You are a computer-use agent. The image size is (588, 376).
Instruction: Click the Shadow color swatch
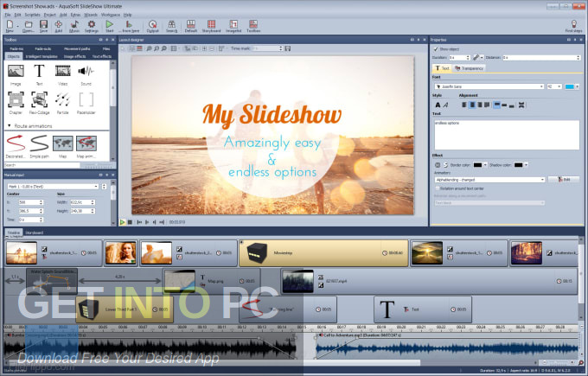point(518,165)
